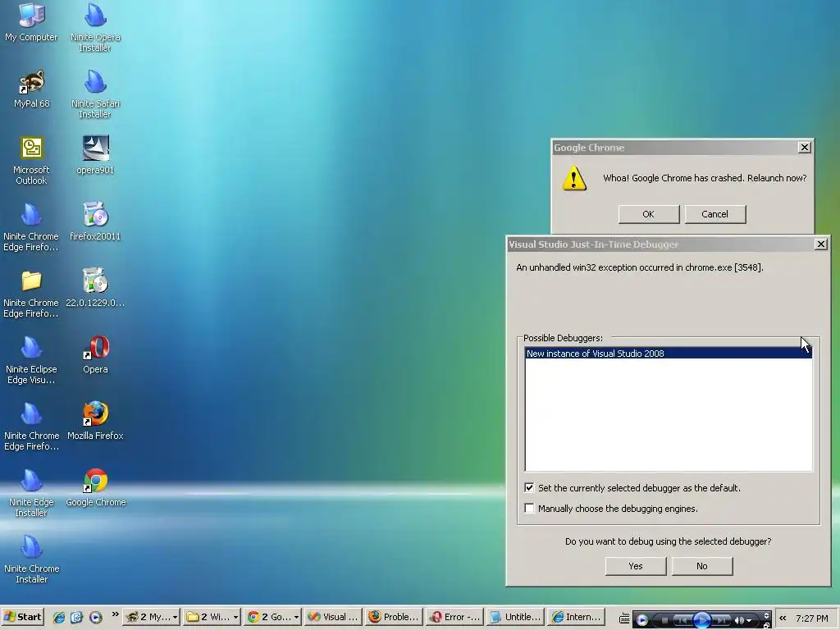Screen dimensions: 840x630
Task: Open media player toolbar volume dropdown arrow
Action: [x=749, y=620]
